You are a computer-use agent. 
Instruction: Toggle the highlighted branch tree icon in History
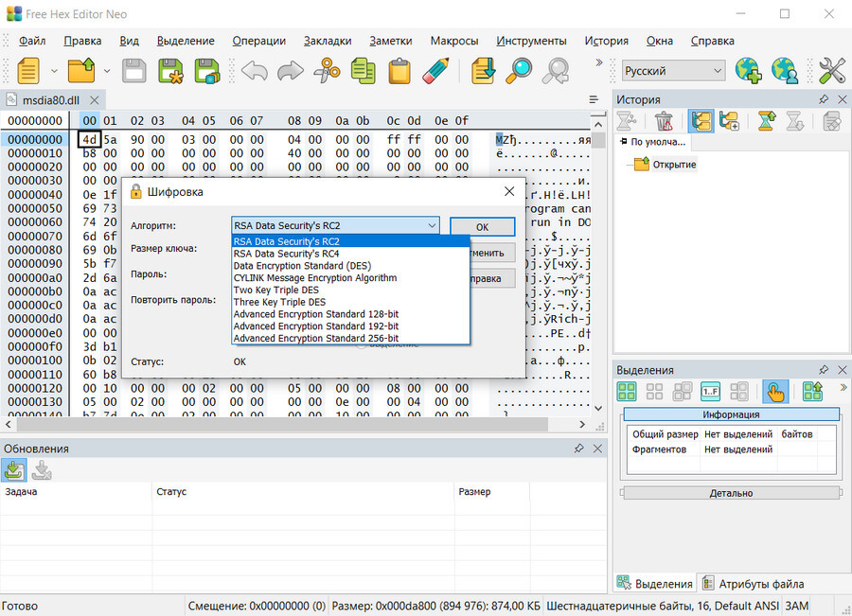[701, 120]
